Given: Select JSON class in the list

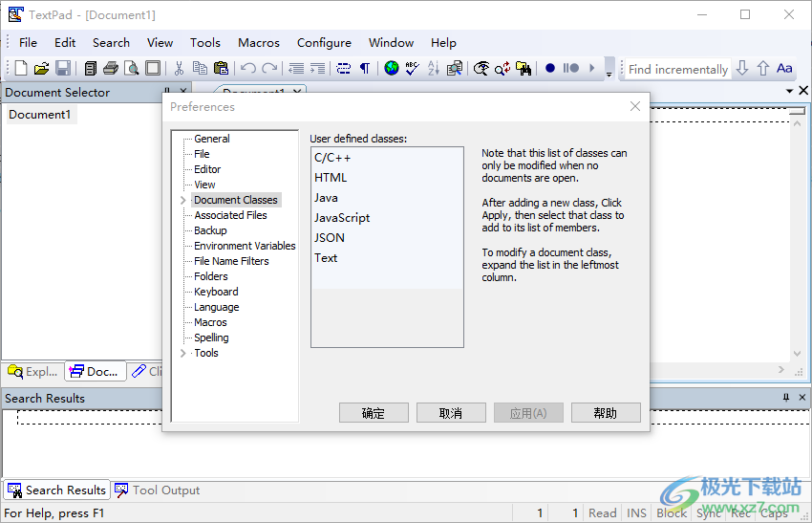Looking at the screenshot, I should (x=387, y=238).
